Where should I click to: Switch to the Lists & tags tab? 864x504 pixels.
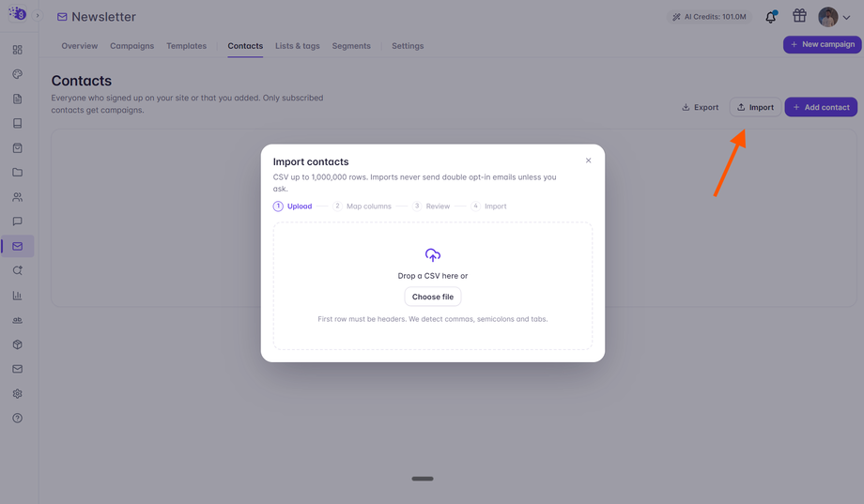coord(298,46)
